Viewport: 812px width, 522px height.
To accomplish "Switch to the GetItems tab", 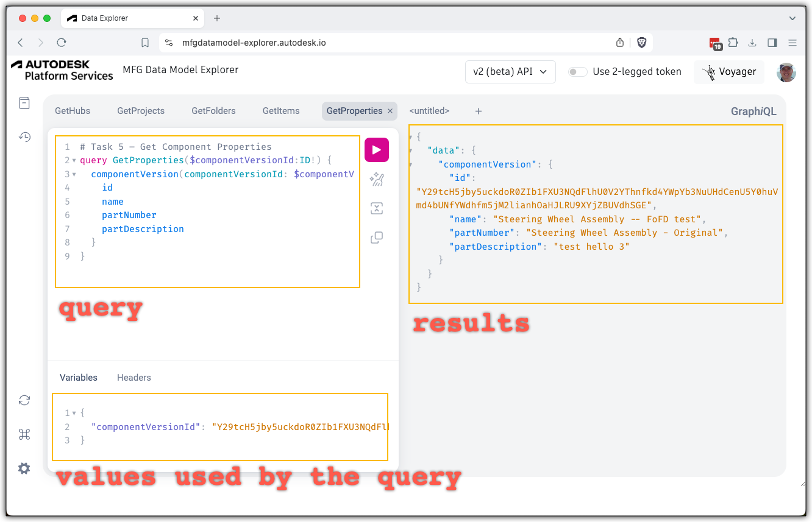I will [281, 111].
